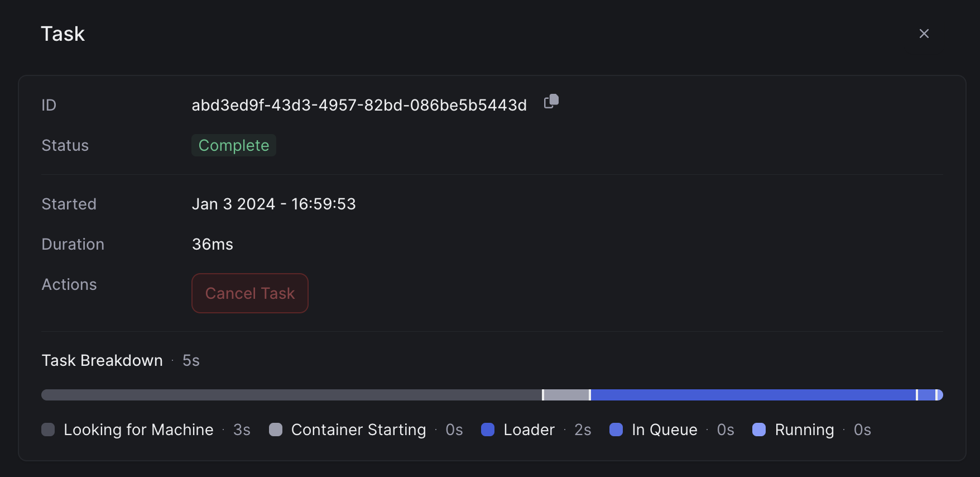
Task: Click the Task Breakdown heading
Action: [102, 360]
